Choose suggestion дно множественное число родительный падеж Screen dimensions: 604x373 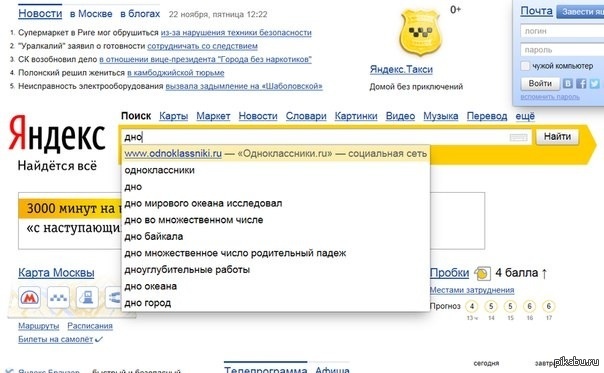(x=275, y=253)
